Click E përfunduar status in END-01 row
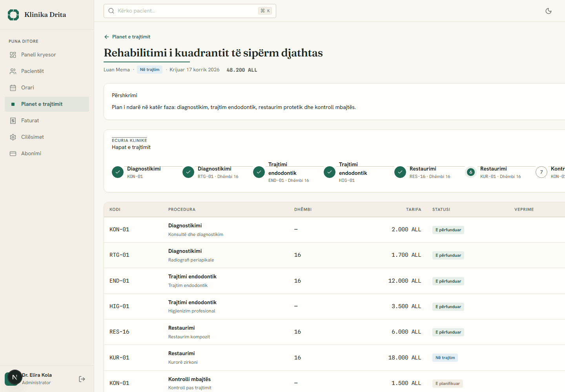This screenshot has width=565, height=392. point(448,281)
